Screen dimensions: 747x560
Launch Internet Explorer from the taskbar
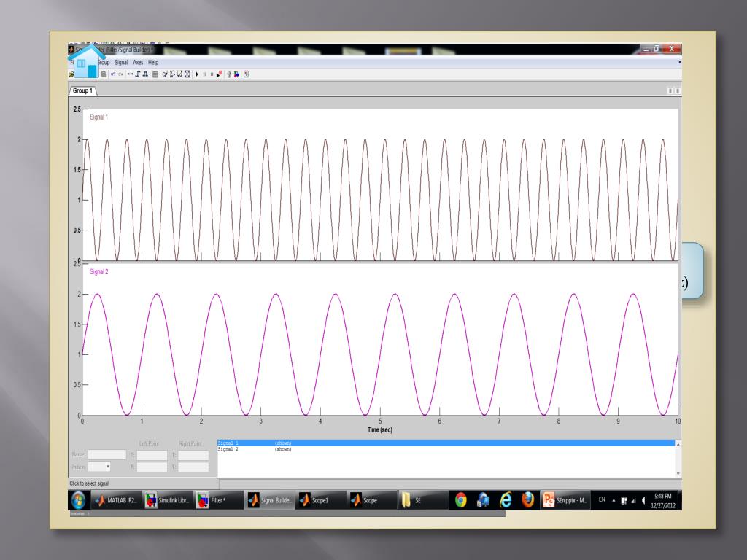point(506,500)
